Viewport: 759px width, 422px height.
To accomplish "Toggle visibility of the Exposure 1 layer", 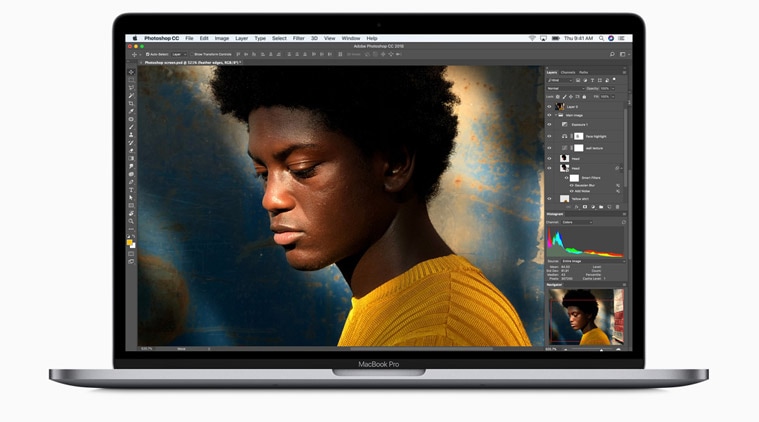I will tap(549, 125).
